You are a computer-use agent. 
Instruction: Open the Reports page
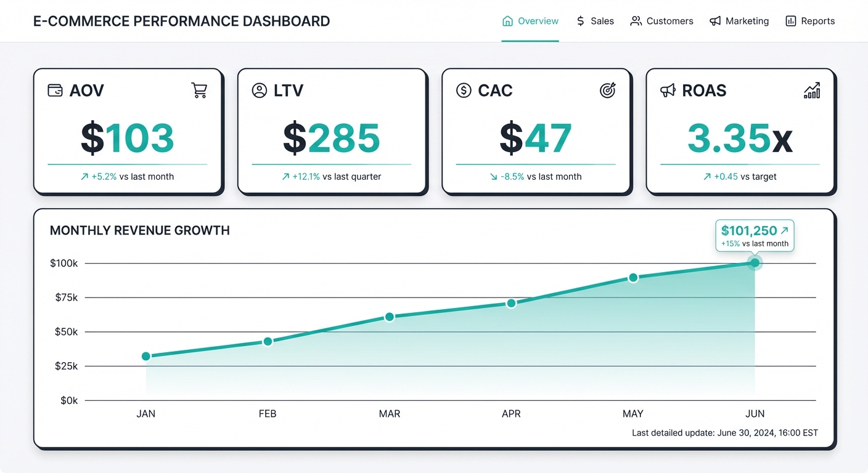[x=818, y=20]
